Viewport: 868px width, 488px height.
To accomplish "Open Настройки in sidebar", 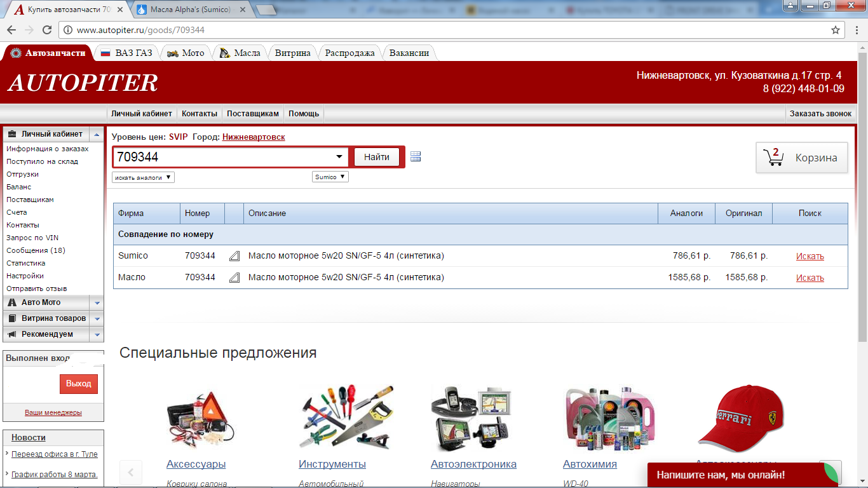I will (x=25, y=276).
